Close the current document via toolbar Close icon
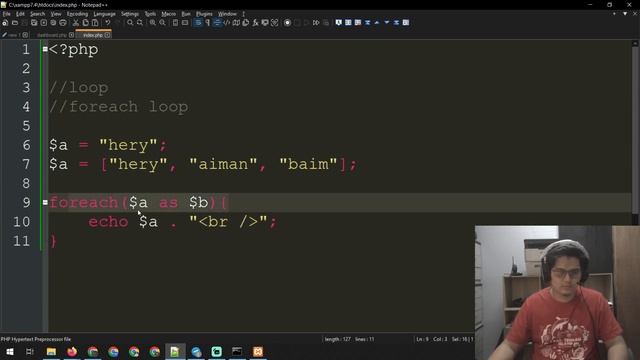This screenshot has height=360, width=640. pos(44,23)
